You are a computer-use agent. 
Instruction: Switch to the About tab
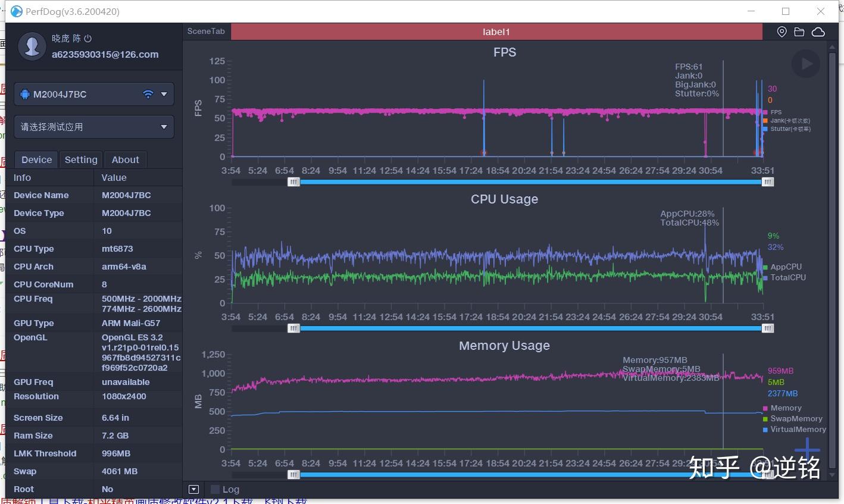point(126,159)
